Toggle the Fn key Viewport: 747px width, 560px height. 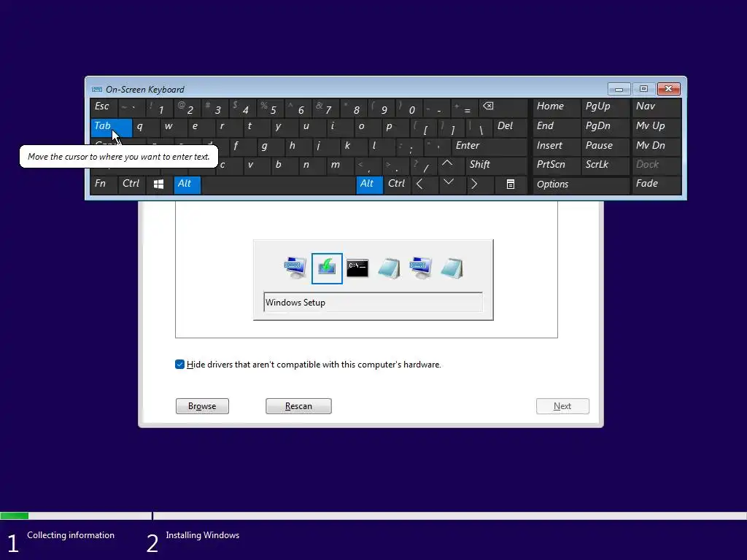pos(104,184)
